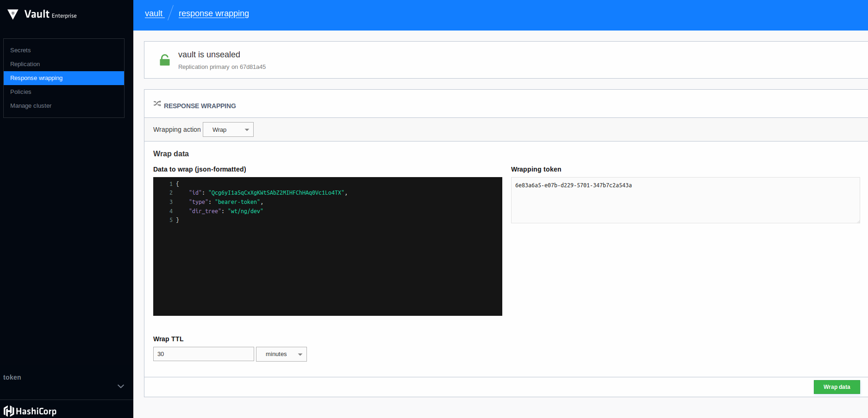This screenshot has height=418, width=868.
Task: Click in the JSON data editor area
Action: 327,268
